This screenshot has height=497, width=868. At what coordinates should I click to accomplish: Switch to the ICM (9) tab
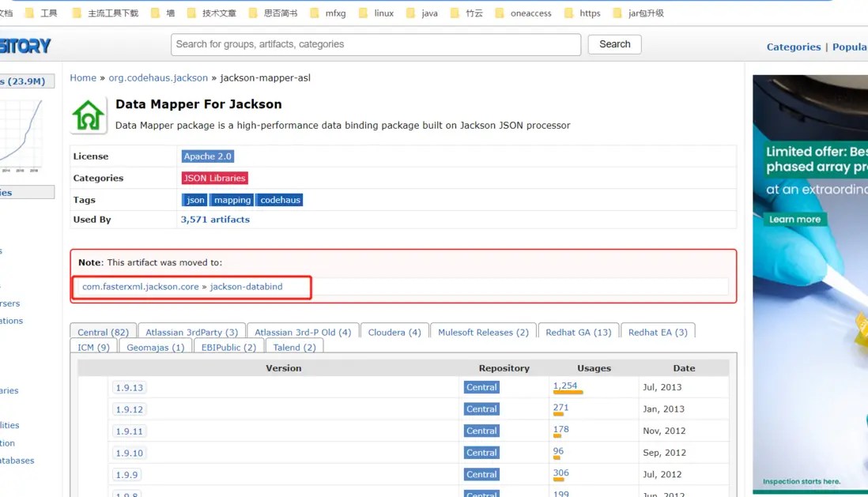pos(93,347)
